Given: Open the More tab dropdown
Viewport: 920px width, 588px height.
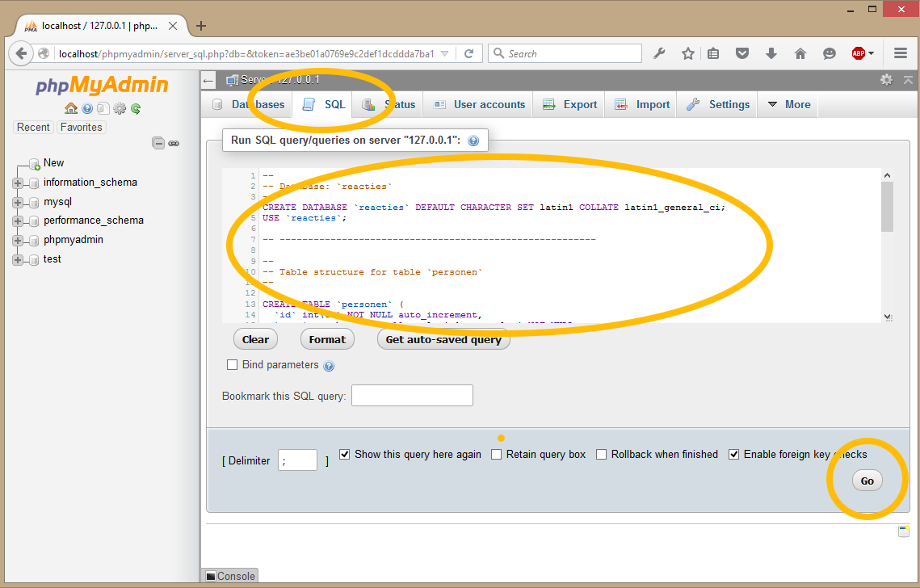Looking at the screenshot, I should click(788, 104).
